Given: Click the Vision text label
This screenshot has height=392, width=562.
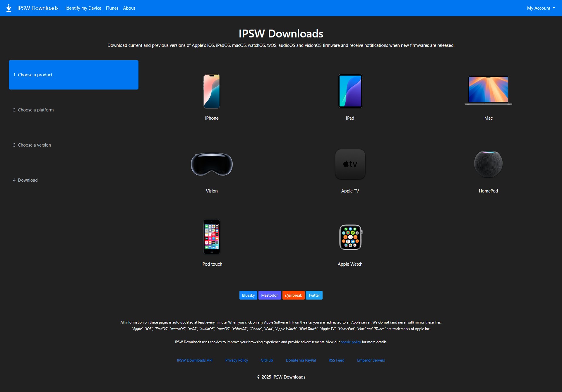Looking at the screenshot, I should (212, 191).
